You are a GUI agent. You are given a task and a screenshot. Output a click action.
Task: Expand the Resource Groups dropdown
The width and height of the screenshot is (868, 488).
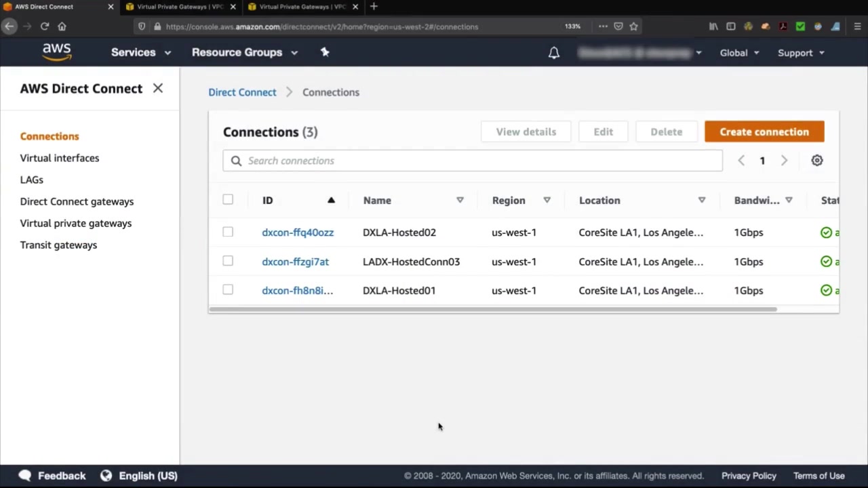click(x=245, y=52)
